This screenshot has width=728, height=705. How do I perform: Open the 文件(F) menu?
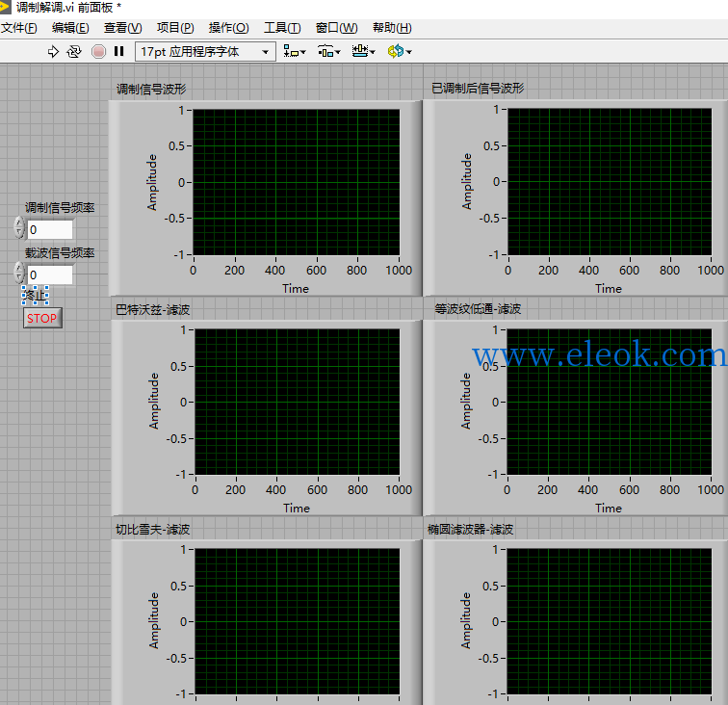pos(19,28)
